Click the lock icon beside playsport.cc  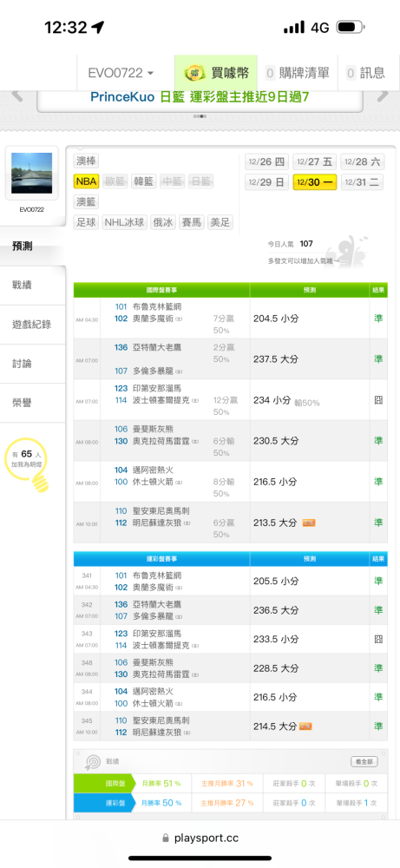pyautogui.click(x=166, y=838)
